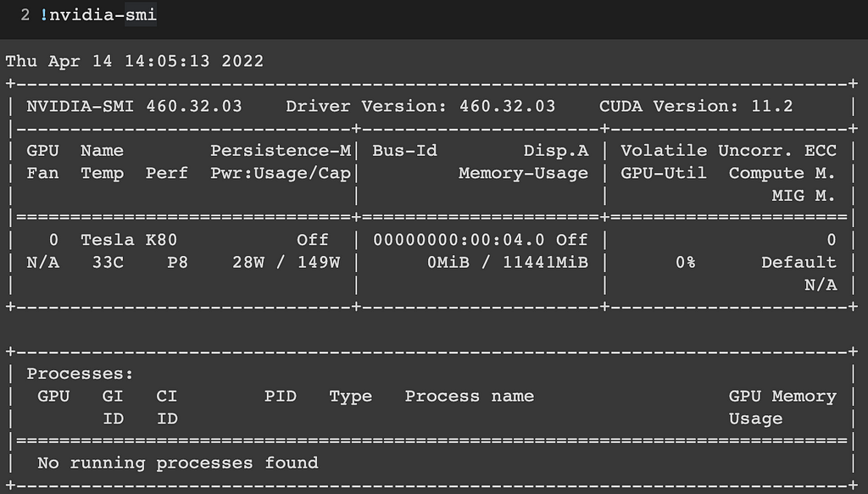Click the CUDA Version 11.2 text

696,106
